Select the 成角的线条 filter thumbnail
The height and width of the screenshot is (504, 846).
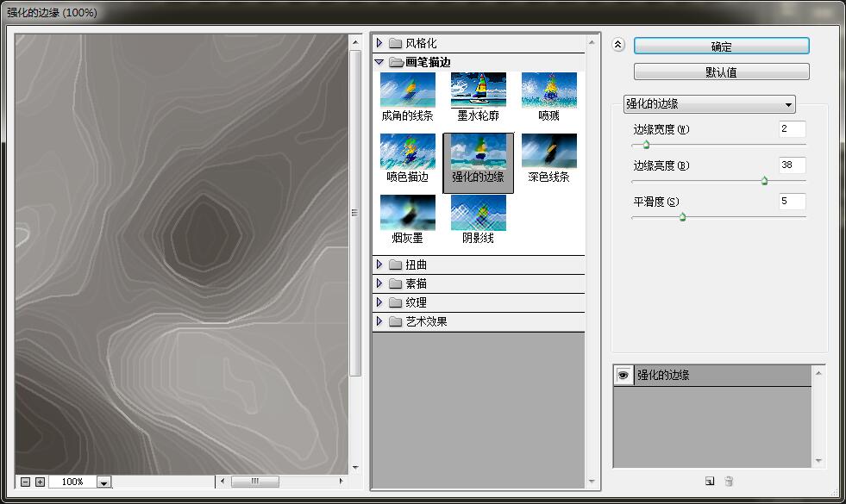pyautogui.click(x=406, y=89)
